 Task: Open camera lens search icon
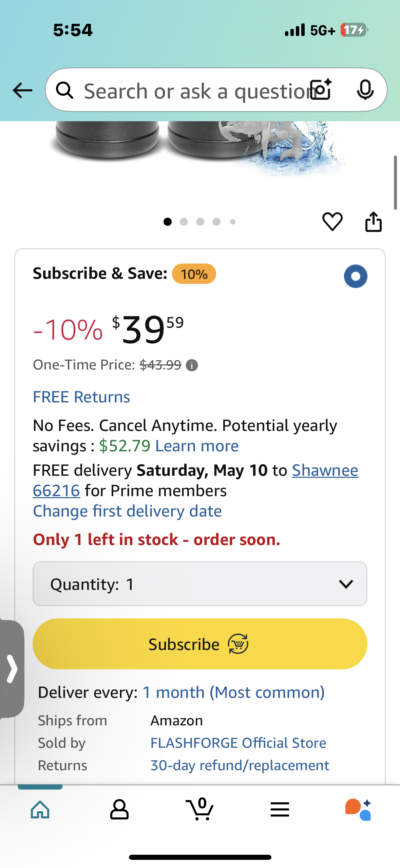pyautogui.click(x=321, y=90)
